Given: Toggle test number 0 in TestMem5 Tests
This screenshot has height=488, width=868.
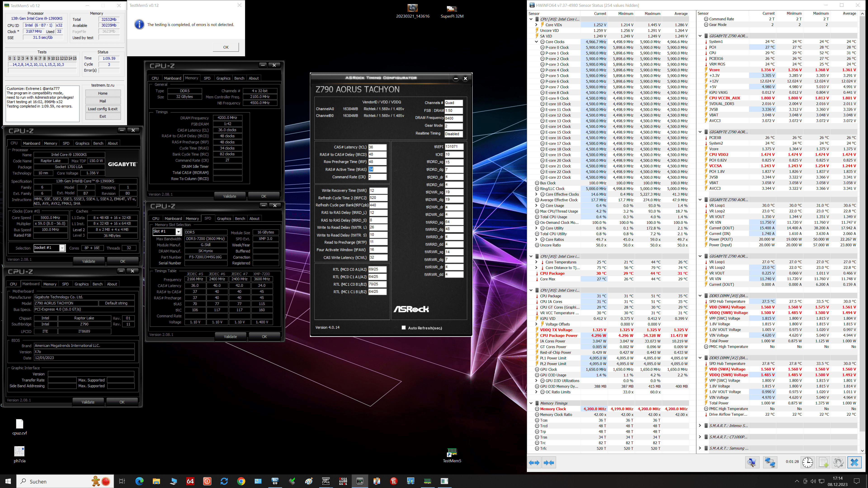Looking at the screenshot, I should click(10, 58).
